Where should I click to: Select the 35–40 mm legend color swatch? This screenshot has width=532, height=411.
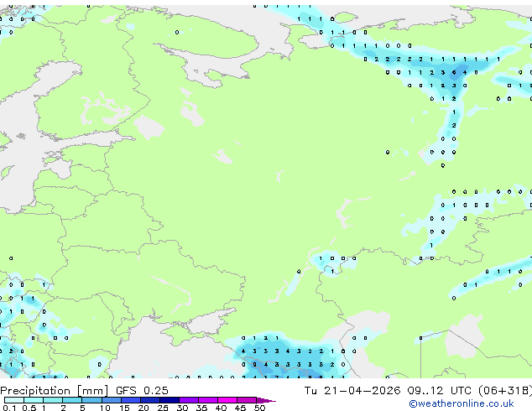(208, 400)
